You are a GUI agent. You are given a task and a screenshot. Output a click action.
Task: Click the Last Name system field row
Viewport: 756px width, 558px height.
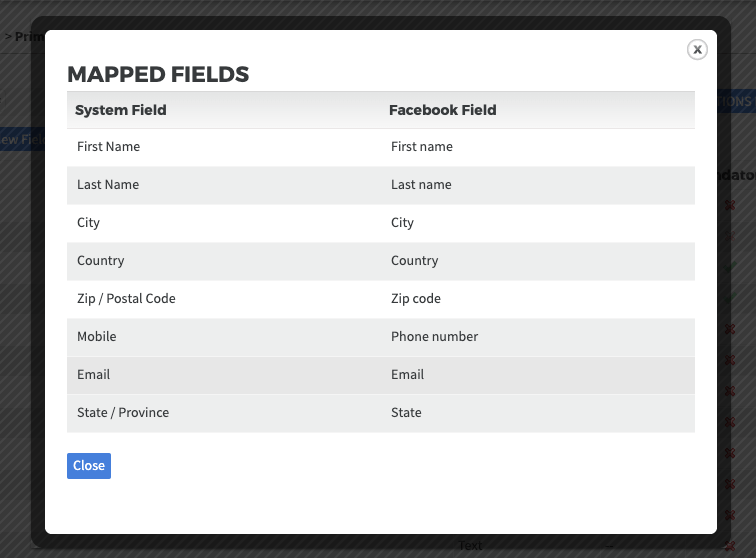(x=108, y=185)
